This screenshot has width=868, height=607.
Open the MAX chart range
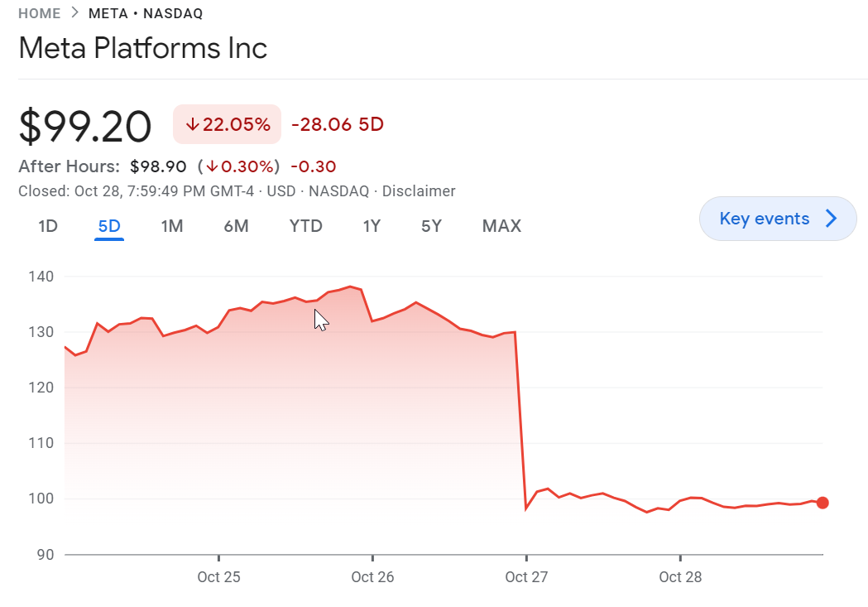[501, 226]
